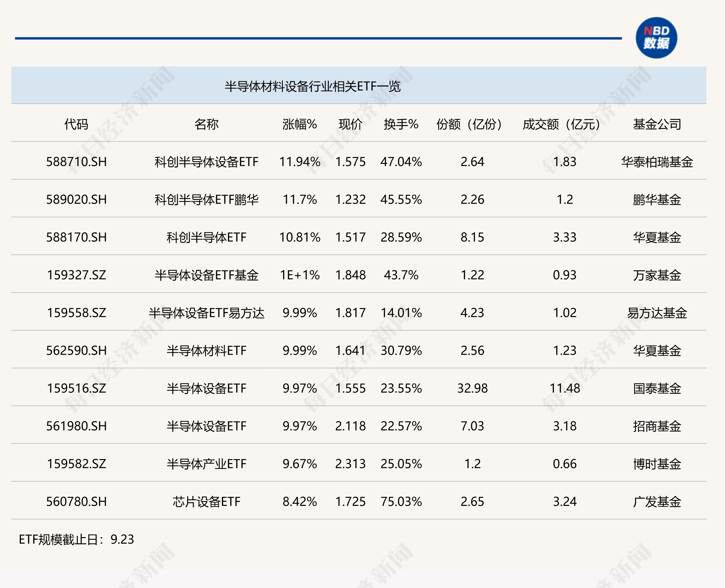Click 易方达基金 company cell
This screenshot has height=588, width=725.
point(657,313)
